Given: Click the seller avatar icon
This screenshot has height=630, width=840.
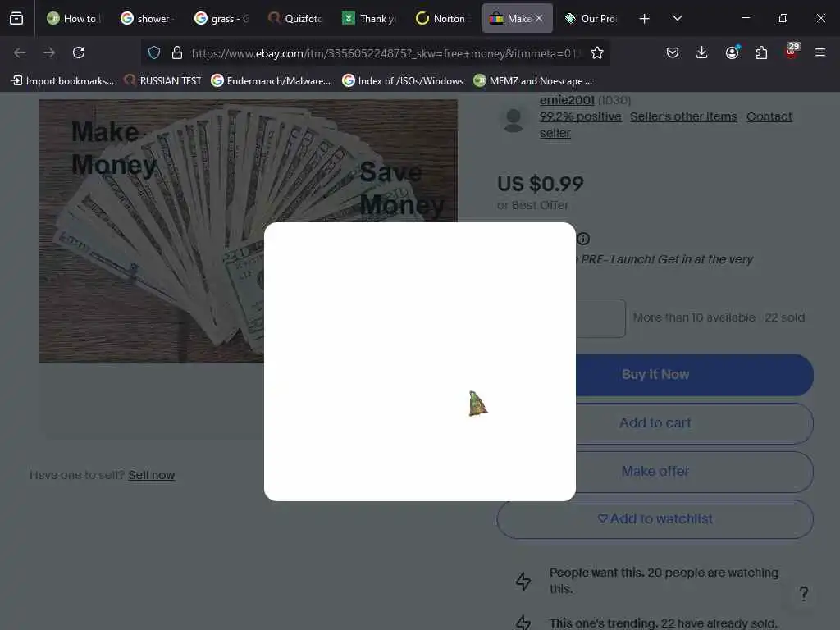Looking at the screenshot, I should [514, 120].
